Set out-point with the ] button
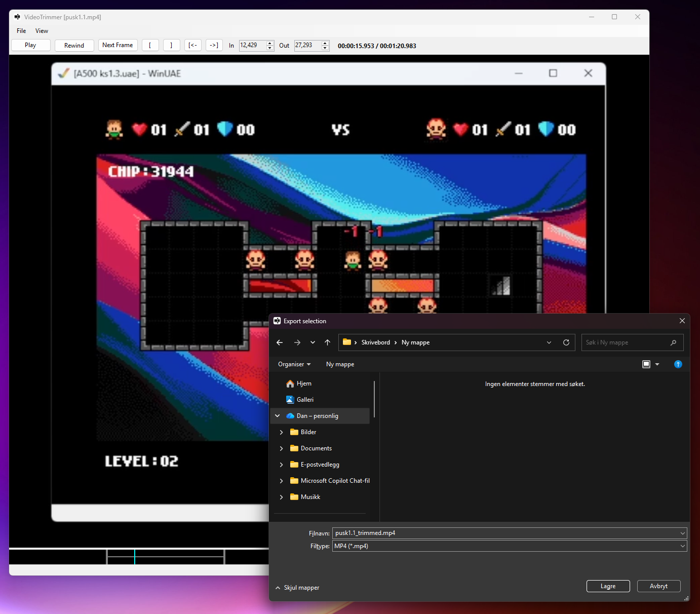Image resolution: width=700 pixels, height=614 pixels. tap(172, 45)
